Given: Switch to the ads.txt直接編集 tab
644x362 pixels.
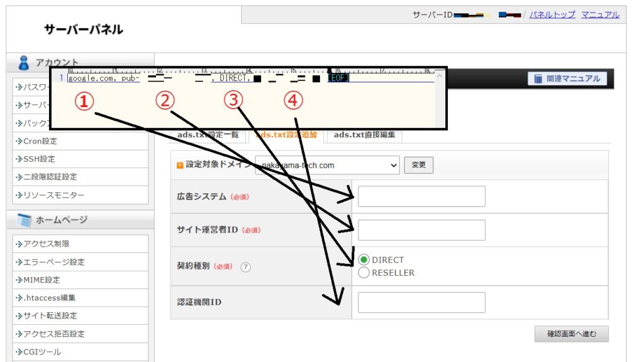Looking at the screenshot, I should tap(364, 135).
